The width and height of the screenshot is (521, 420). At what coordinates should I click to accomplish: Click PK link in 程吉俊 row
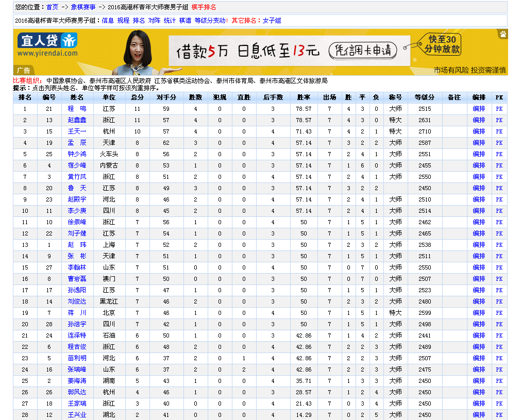coord(499,347)
